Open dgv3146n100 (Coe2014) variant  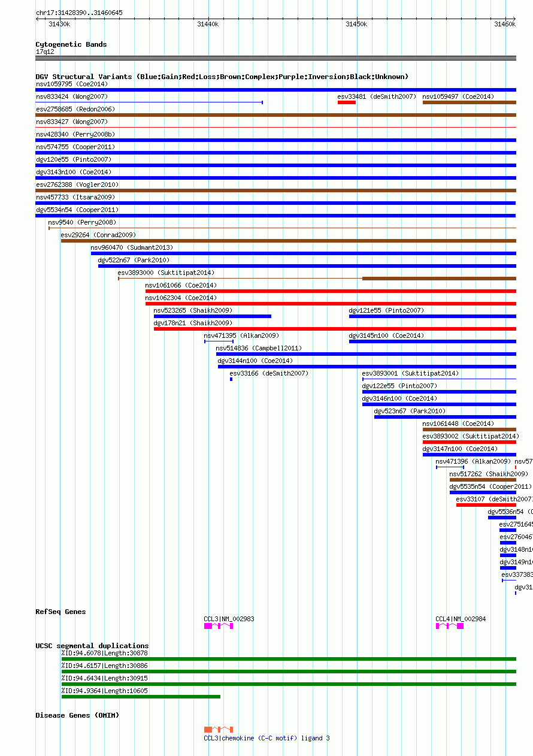pos(400,398)
